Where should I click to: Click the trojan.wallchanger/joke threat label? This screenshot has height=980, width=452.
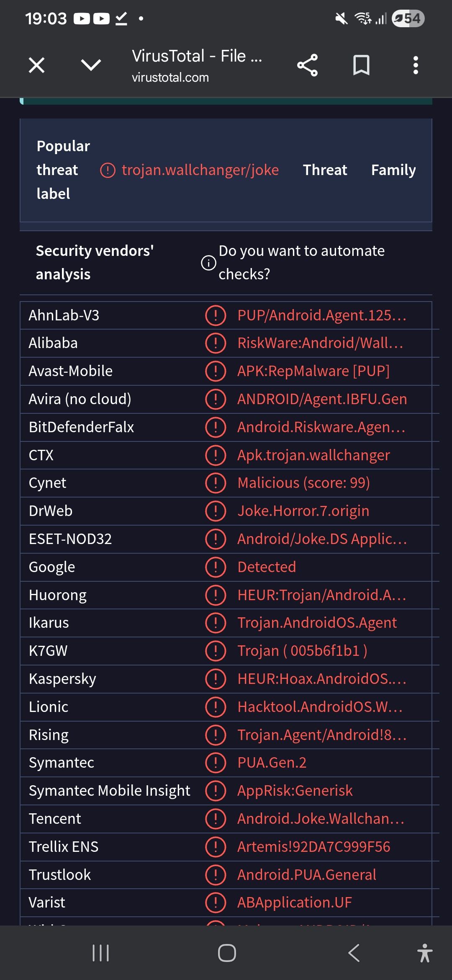tap(200, 170)
